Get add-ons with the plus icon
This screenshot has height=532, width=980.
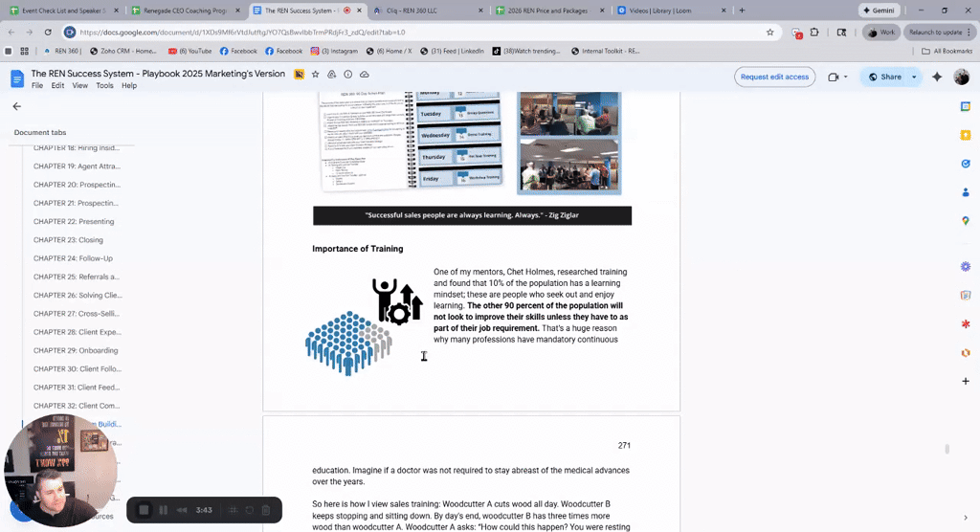pos(966,381)
